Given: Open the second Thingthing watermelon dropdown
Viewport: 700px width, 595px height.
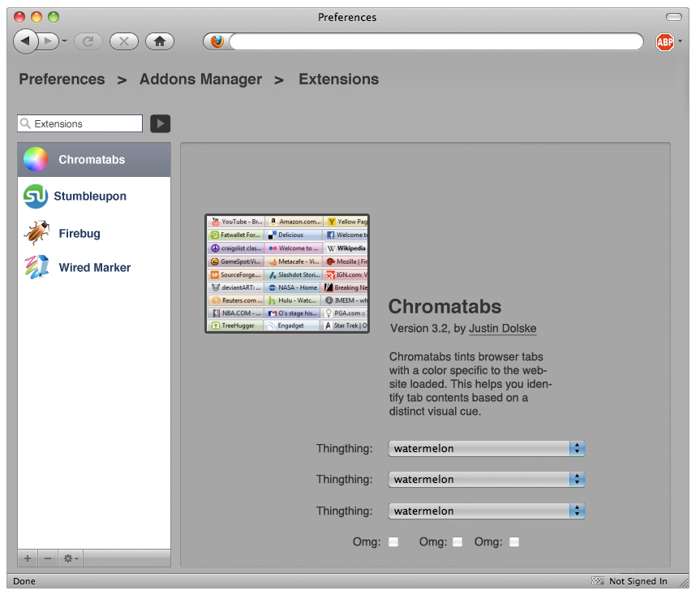Looking at the screenshot, I should [487, 479].
